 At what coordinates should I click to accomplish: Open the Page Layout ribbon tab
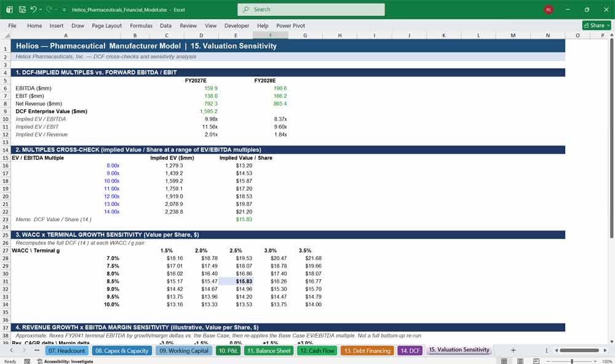pos(106,25)
